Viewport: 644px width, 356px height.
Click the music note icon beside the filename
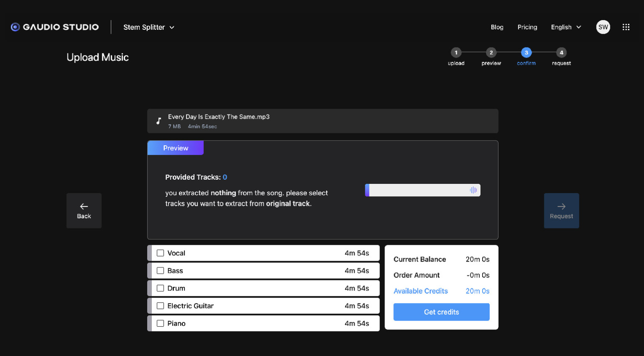(x=158, y=120)
